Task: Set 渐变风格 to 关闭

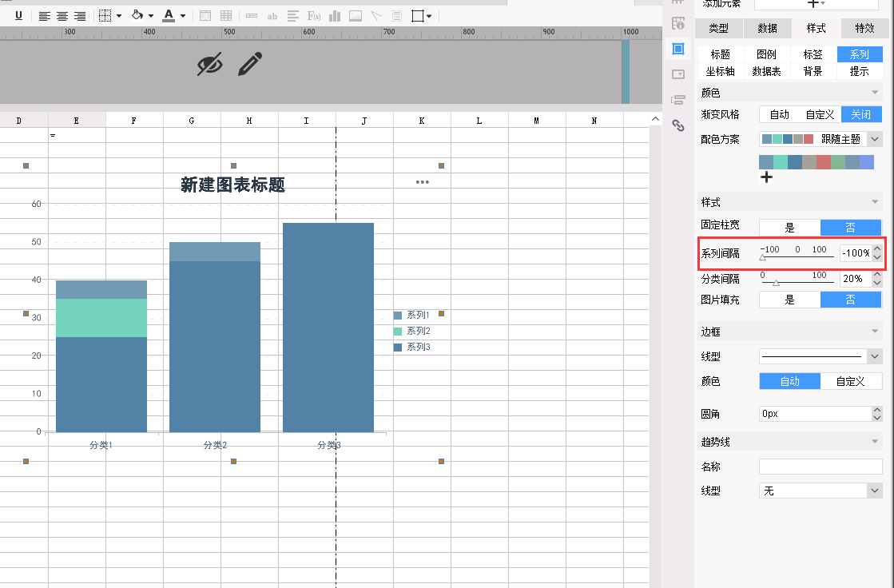Action: coord(861,114)
